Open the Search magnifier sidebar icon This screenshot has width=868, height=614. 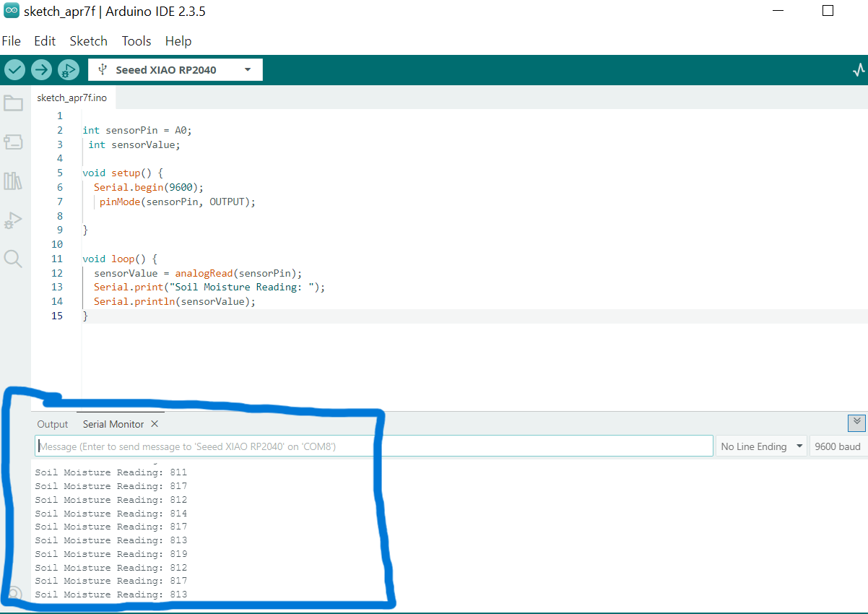tap(13, 259)
